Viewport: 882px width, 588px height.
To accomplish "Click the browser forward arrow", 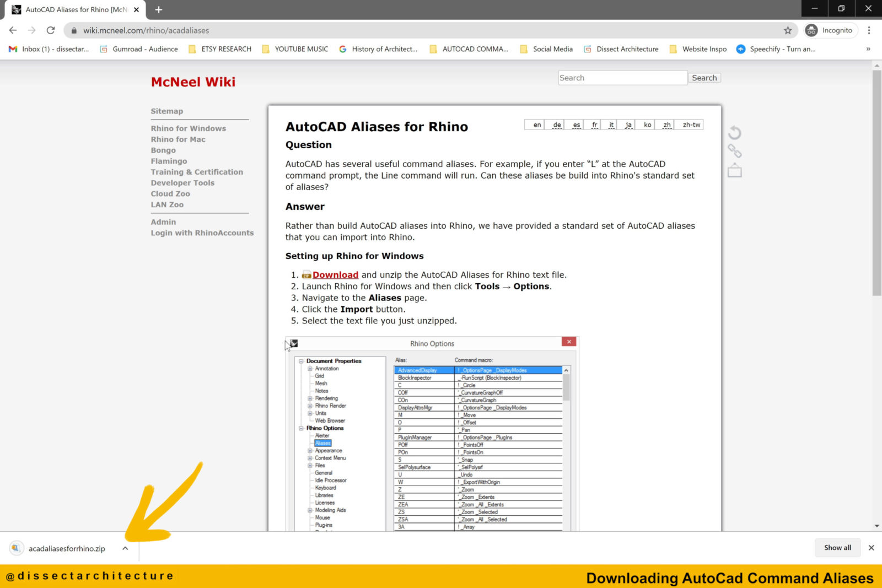I will pos(32,30).
